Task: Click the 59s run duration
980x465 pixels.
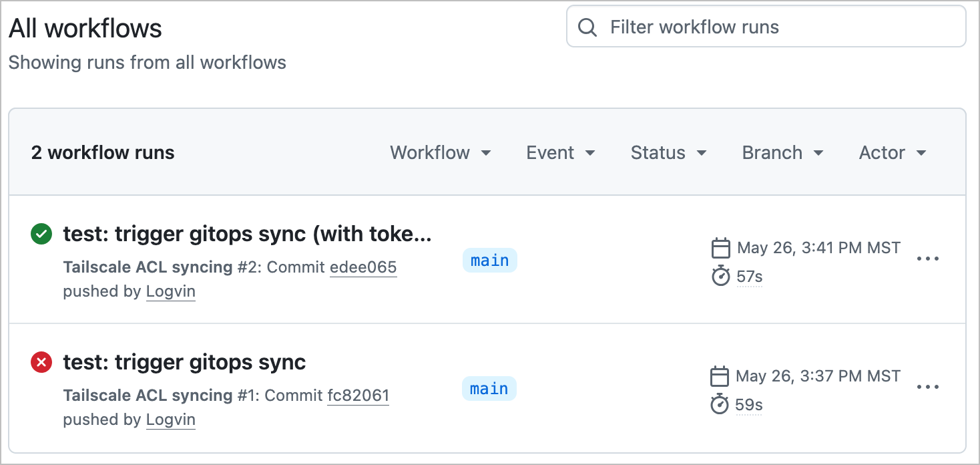Action: [749, 404]
